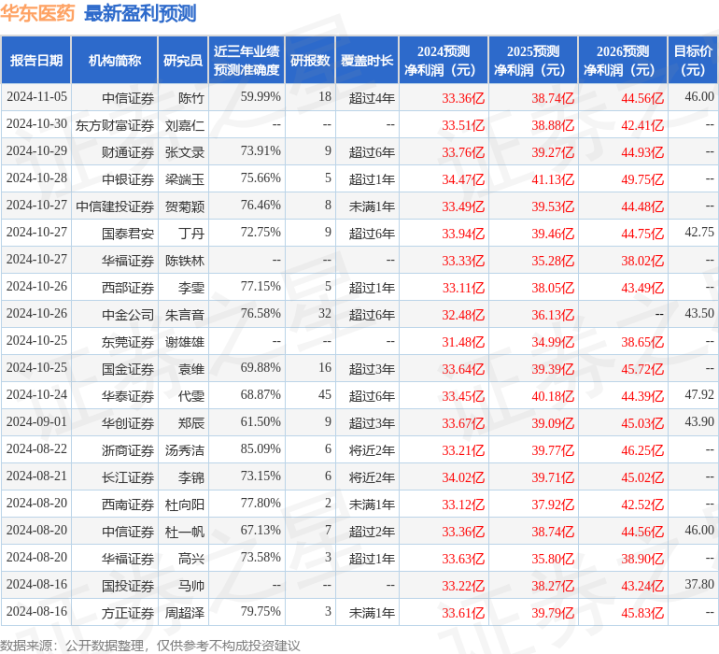Image resolution: width=719 pixels, height=654 pixels.
Task: Click 2025 forecast 39.27亿
Action: click(x=553, y=152)
